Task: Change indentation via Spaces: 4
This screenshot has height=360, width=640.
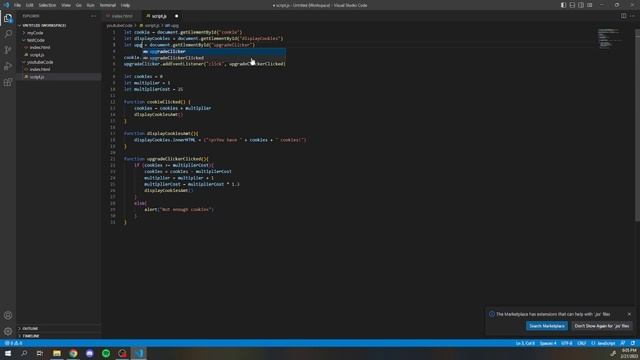Action: click(548, 343)
